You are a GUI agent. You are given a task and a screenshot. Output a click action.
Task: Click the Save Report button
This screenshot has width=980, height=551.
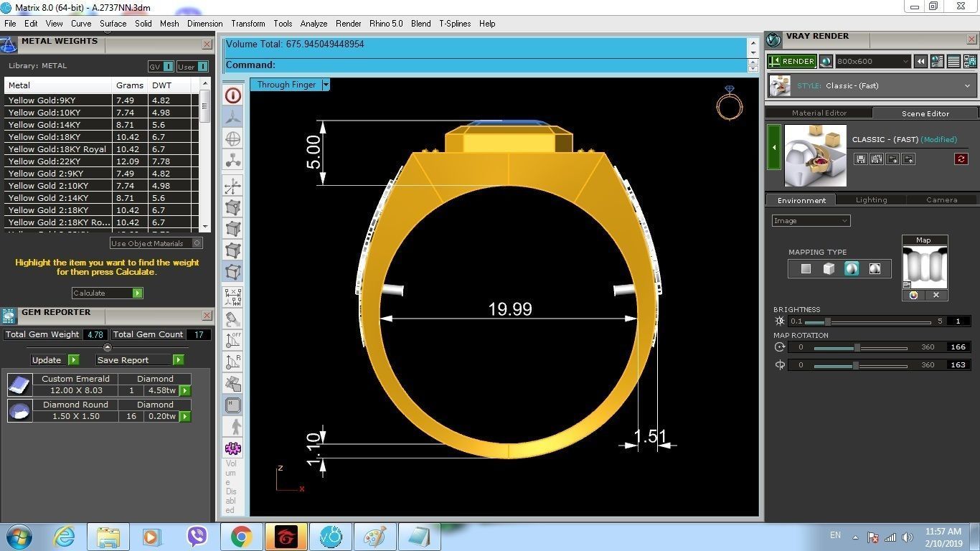140,360
